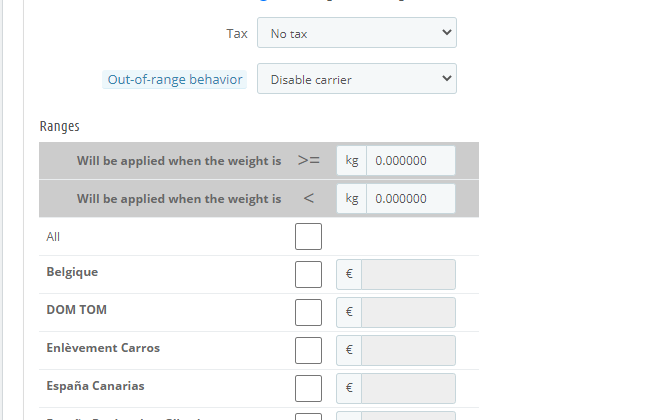This screenshot has height=420, width=654.
Task: Click the maximum weight input field
Action: coord(410,199)
